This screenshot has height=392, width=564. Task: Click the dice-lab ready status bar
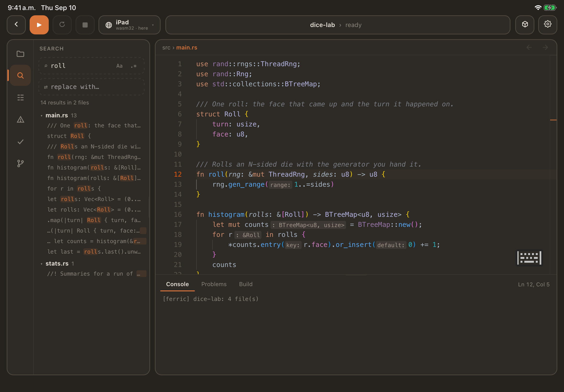point(338,25)
